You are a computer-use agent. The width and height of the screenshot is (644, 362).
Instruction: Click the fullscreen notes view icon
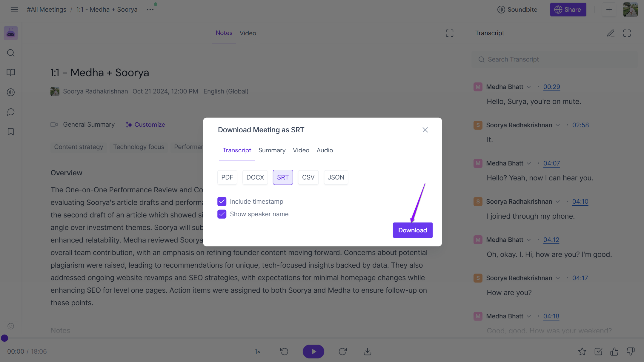pyautogui.click(x=450, y=33)
